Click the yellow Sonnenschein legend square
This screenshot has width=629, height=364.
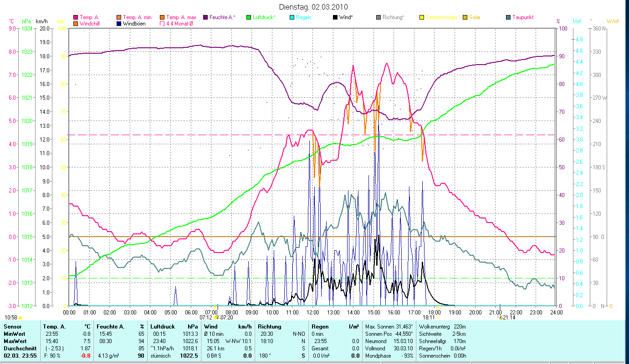tap(422, 18)
